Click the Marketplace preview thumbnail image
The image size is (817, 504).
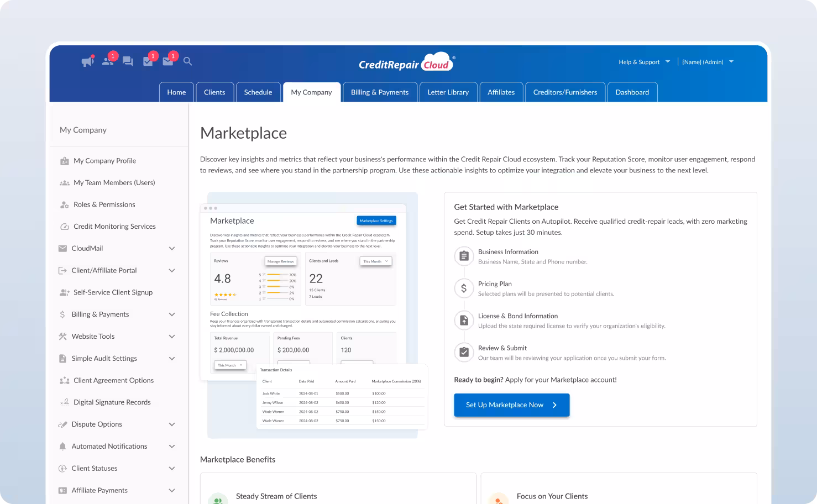coord(313,316)
